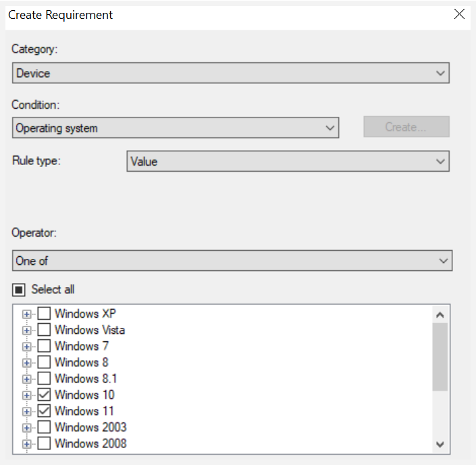
Task: Open the Category dropdown showing Device
Action: click(231, 73)
